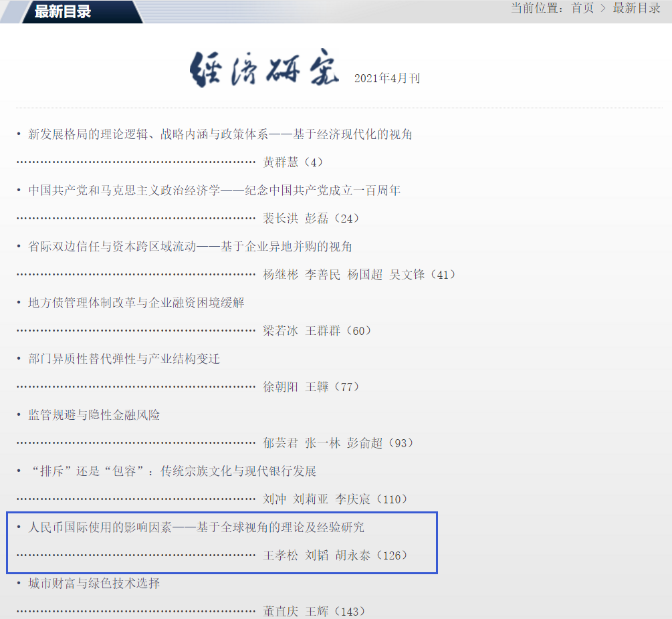This screenshot has width=672, height=619.
Task: Click author name 董直庆
Action: [280, 612]
